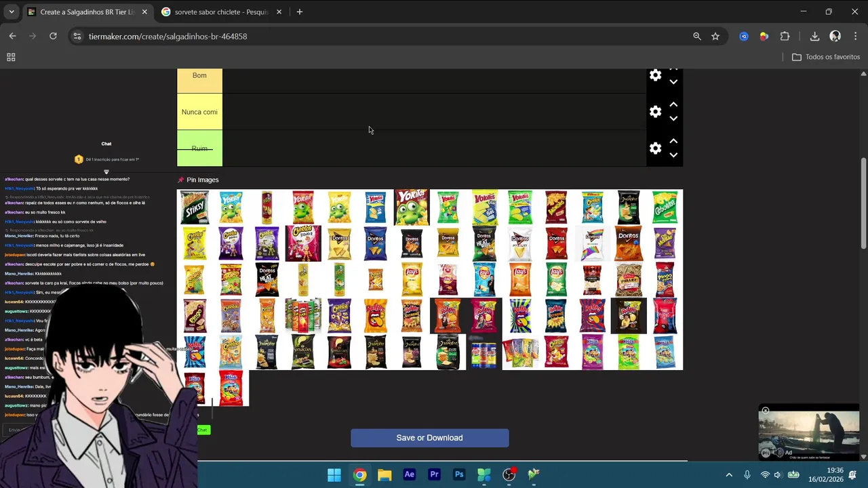Close the video ad overlay

click(765, 410)
